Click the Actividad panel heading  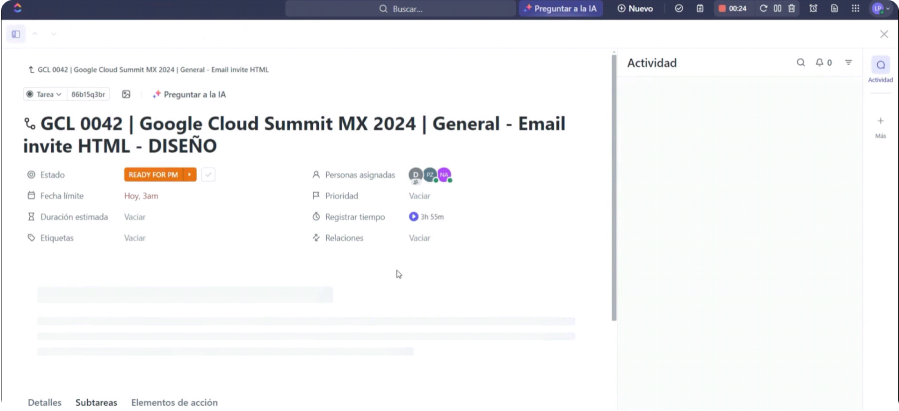[x=652, y=63]
